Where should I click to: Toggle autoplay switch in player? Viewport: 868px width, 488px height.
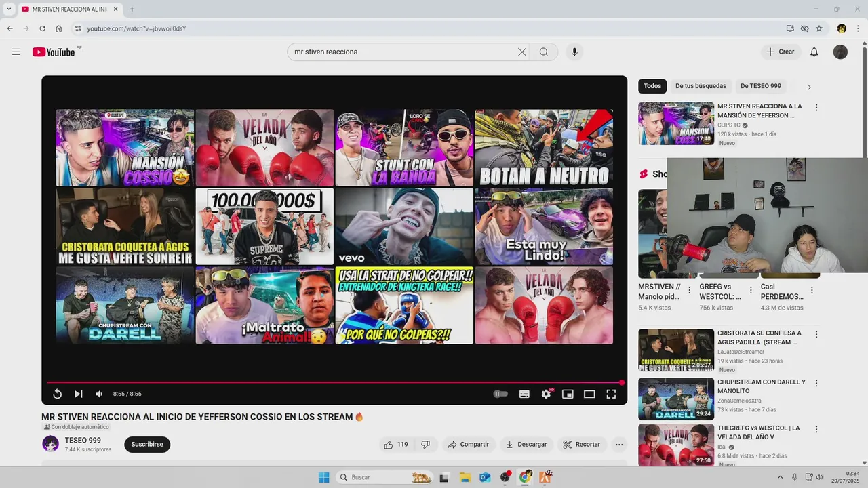[500, 394]
